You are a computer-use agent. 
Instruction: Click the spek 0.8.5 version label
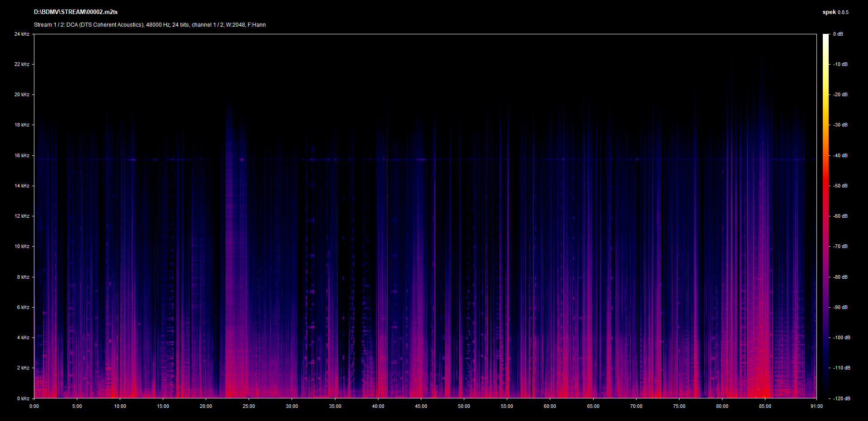tap(835, 12)
